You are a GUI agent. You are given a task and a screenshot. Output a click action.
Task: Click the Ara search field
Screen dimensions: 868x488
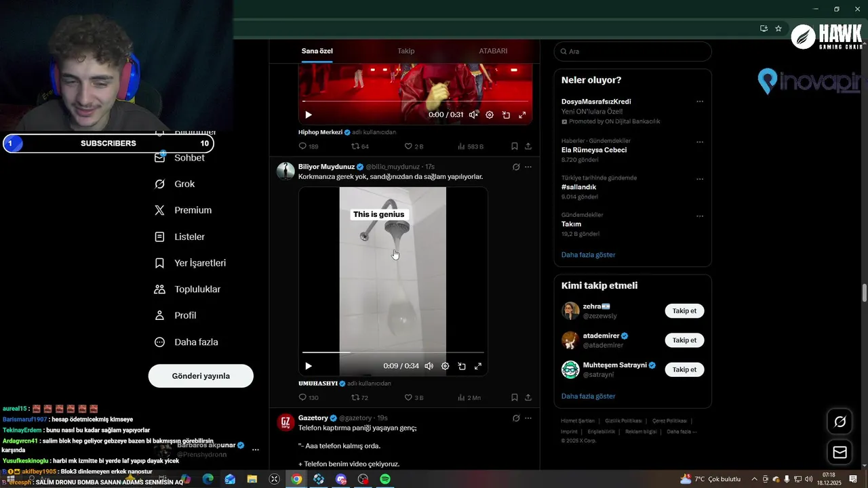[x=633, y=52]
